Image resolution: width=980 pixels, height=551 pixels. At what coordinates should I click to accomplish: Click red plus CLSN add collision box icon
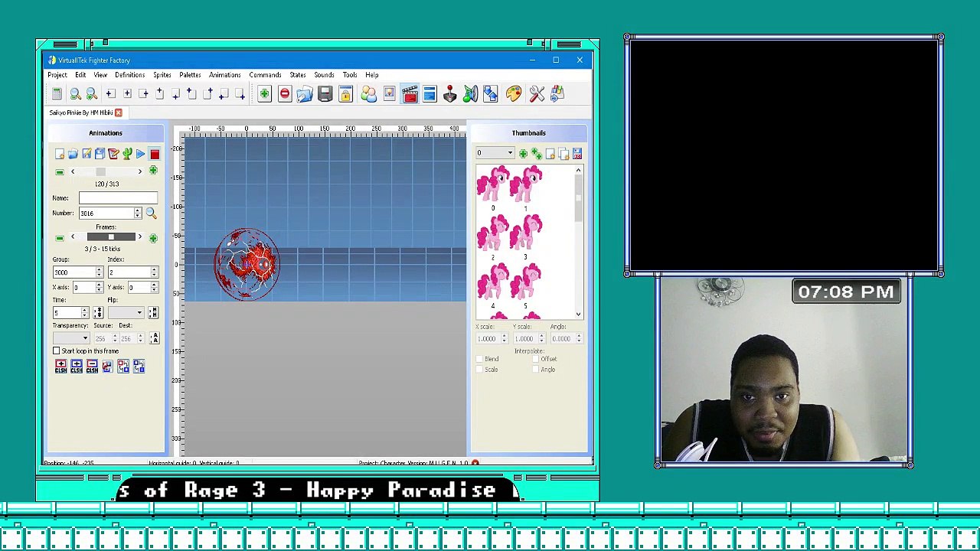60,367
